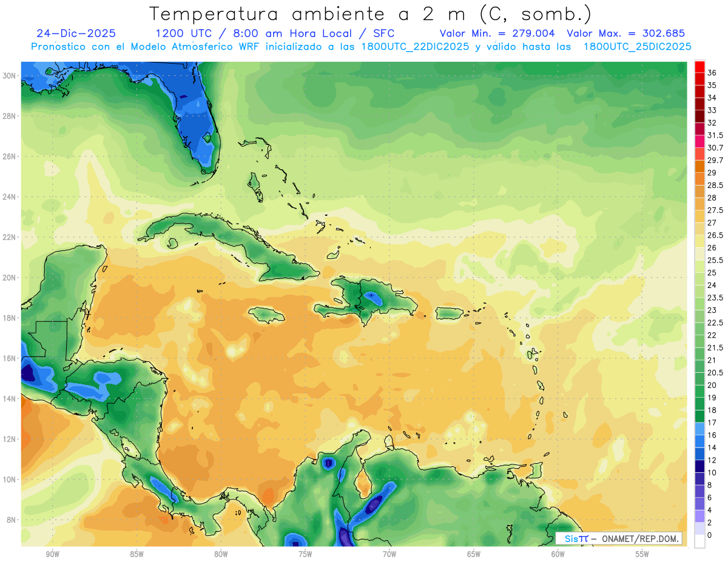Click the '14N' latitude label

(10, 399)
